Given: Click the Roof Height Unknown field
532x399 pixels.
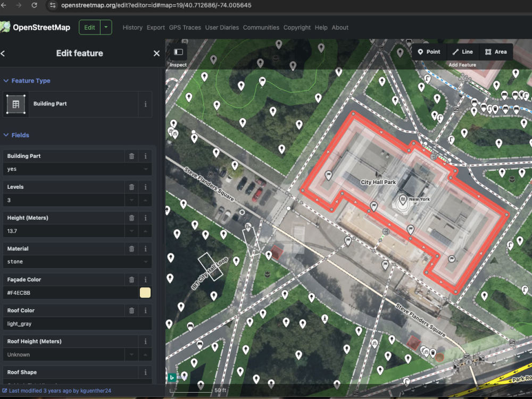Looking at the screenshot, I should pyautogui.click(x=64, y=354).
